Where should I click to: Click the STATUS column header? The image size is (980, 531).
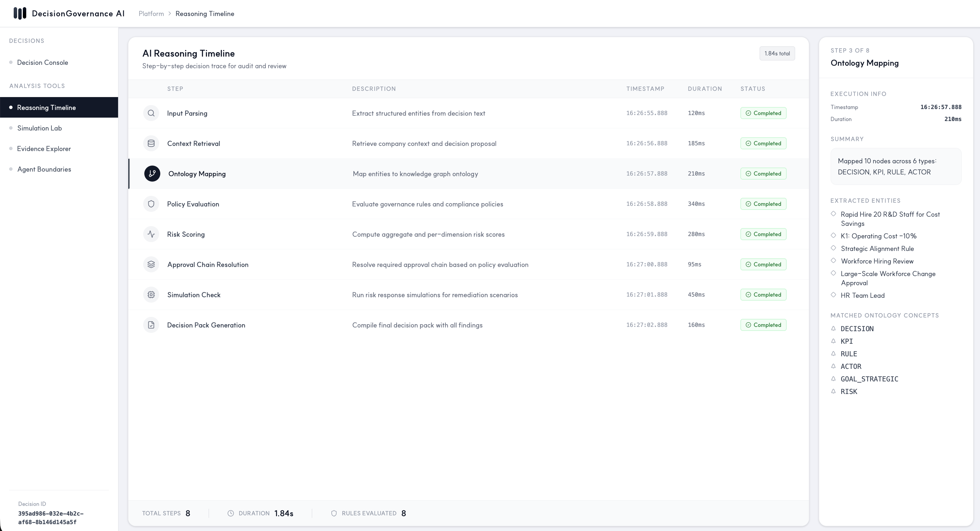pyautogui.click(x=752, y=89)
